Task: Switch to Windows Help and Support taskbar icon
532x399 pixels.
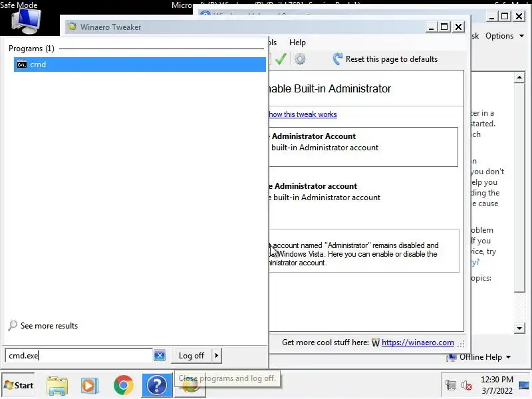Action: 157,385
